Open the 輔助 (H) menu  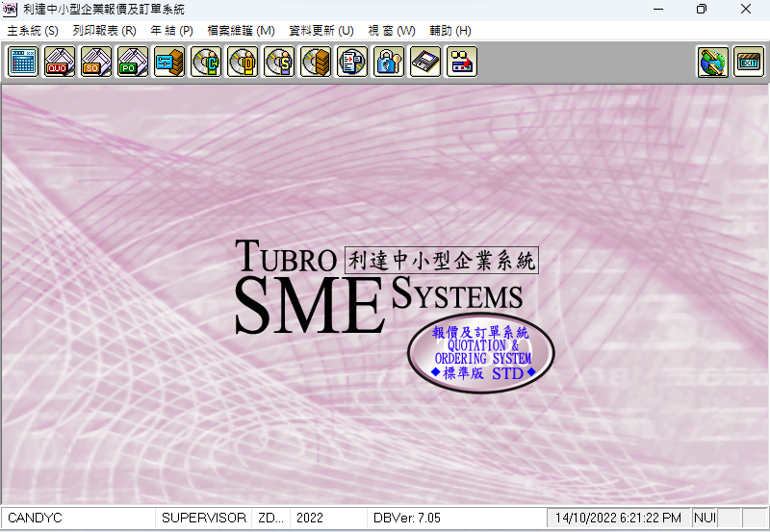coord(449,31)
